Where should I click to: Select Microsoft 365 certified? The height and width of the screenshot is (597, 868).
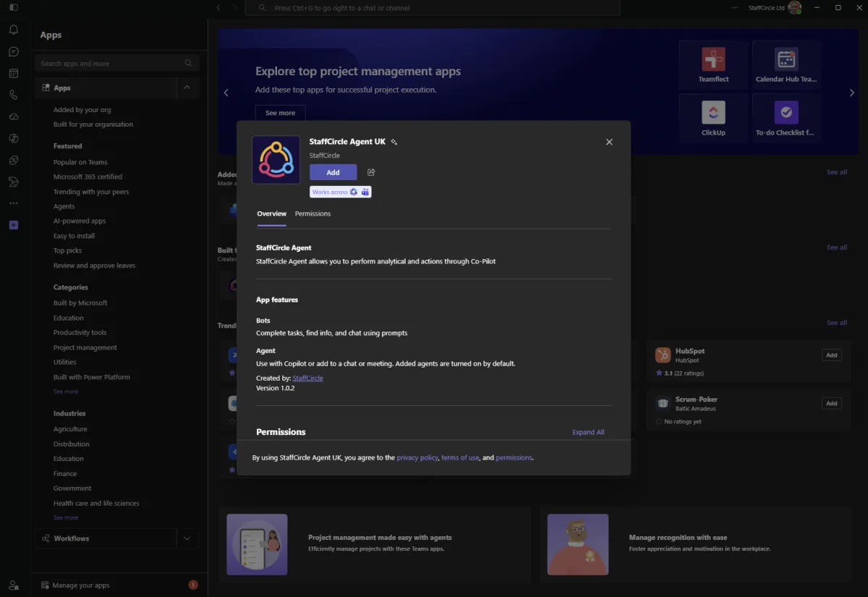pyautogui.click(x=88, y=177)
